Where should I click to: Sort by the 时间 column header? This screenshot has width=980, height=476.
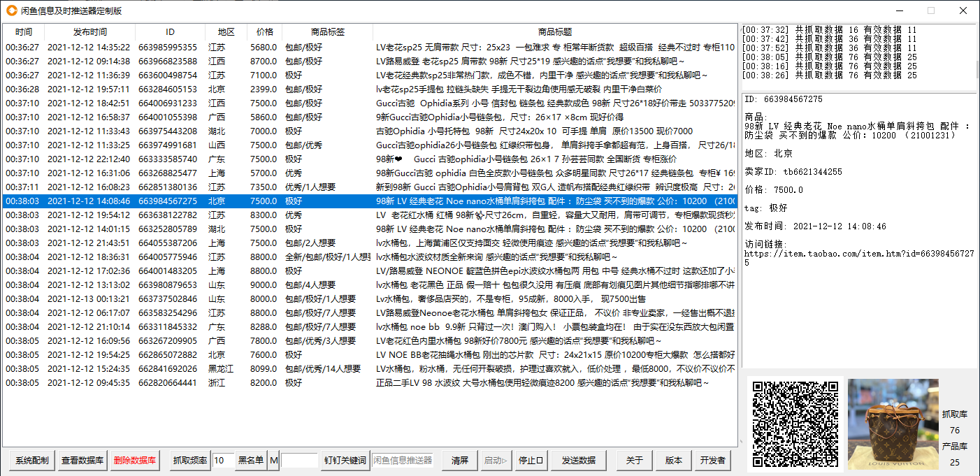click(x=24, y=32)
